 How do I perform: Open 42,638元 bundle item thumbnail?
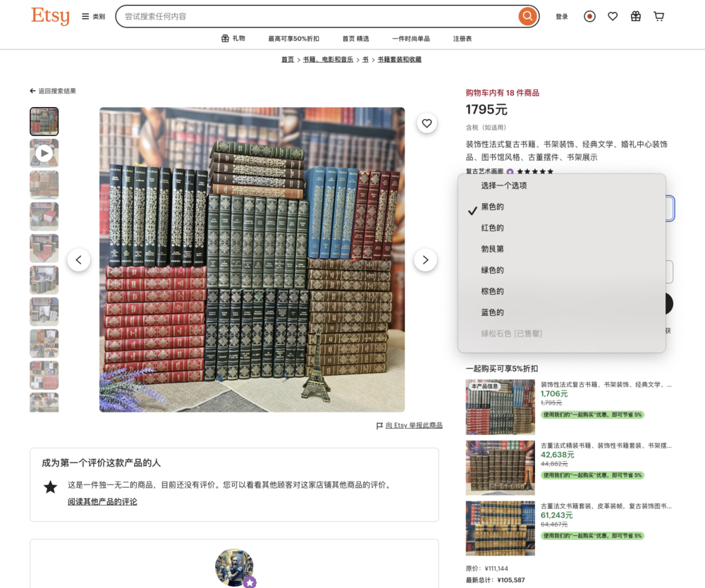(x=500, y=467)
